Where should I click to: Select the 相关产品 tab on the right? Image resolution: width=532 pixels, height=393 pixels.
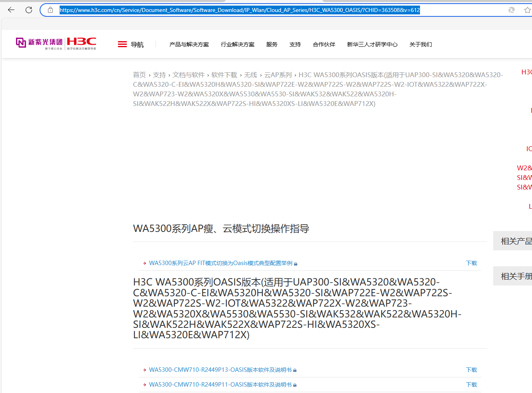(513, 241)
